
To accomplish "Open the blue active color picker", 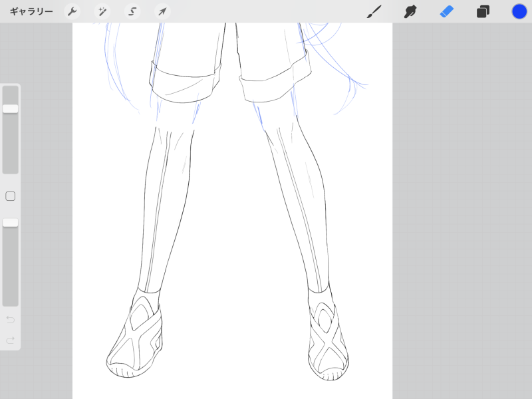I will pos(519,11).
